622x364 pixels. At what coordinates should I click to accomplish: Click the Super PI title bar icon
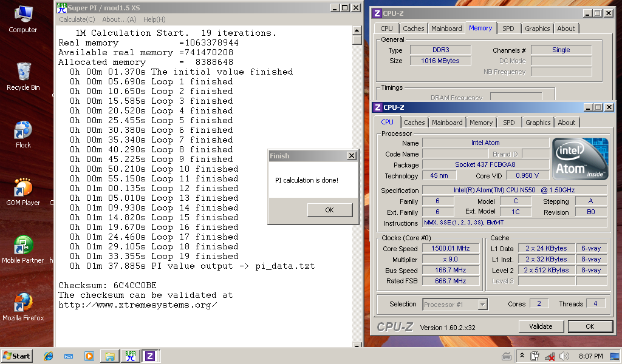(x=61, y=7)
